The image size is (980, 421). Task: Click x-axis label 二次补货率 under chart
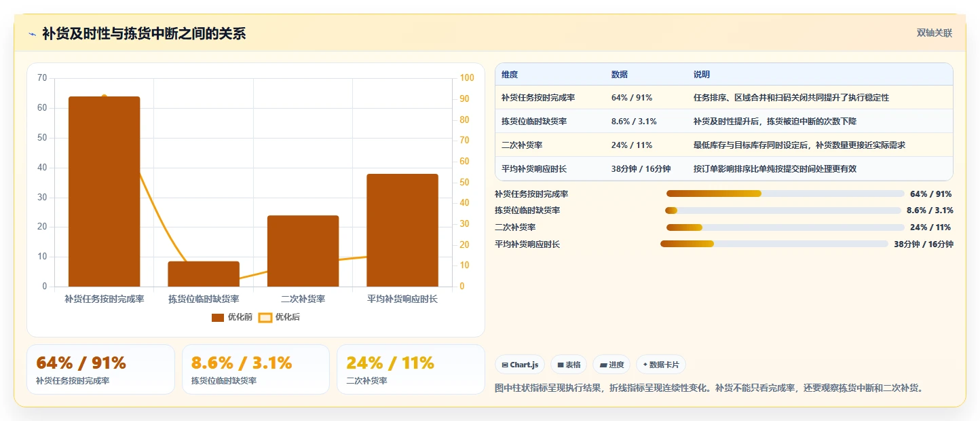303,299
